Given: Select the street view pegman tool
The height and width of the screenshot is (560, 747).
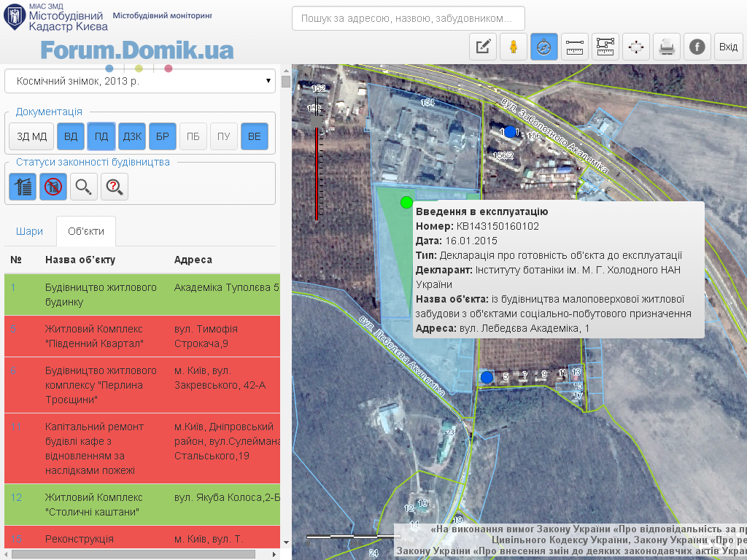Looking at the screenshot, I should pyautogui.click(x=514, y=47).
